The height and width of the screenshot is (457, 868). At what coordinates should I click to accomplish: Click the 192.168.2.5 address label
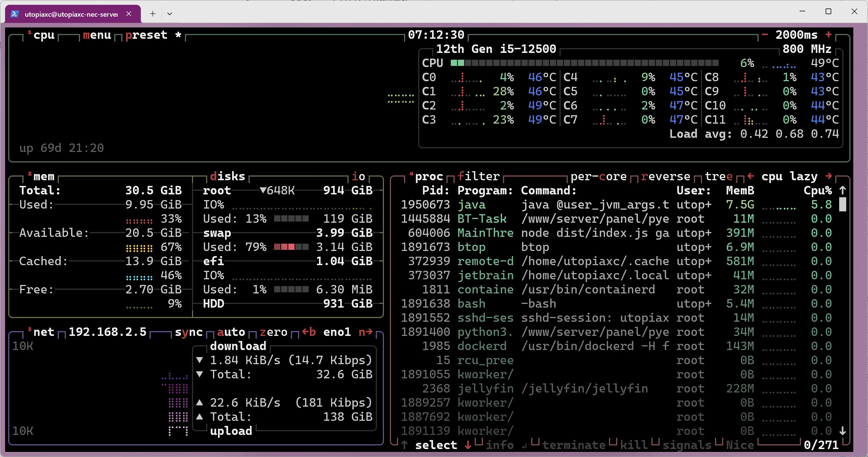point(107,332)
